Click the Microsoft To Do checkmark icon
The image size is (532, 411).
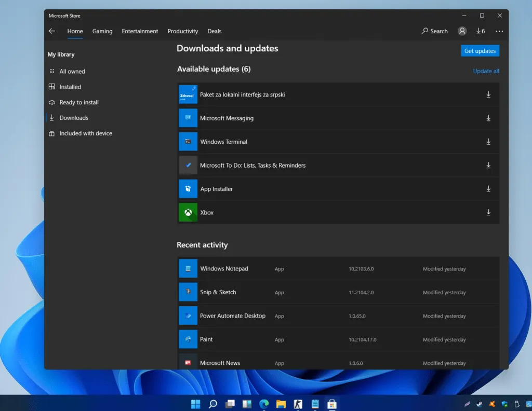(188, 166)
